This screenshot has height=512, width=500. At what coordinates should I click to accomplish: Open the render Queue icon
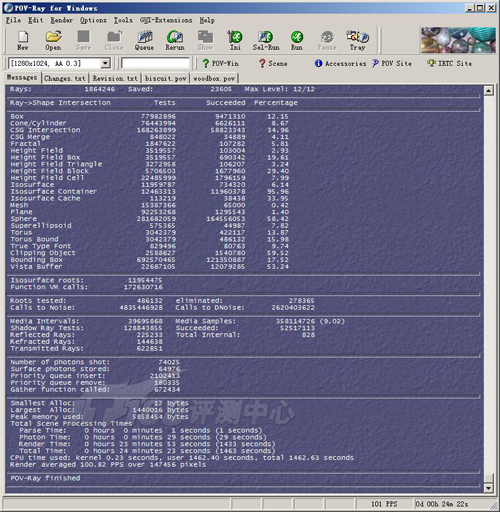pos(144,40)
